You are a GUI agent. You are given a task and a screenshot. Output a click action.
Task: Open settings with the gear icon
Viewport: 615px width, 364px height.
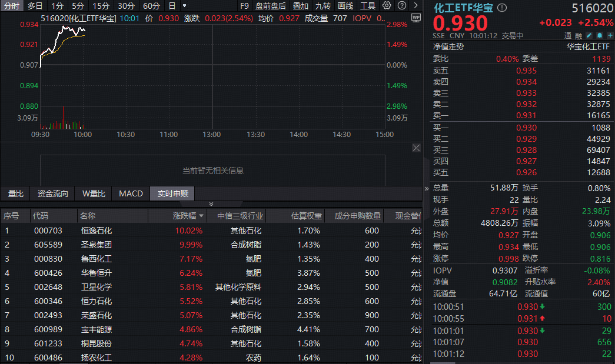387,5
